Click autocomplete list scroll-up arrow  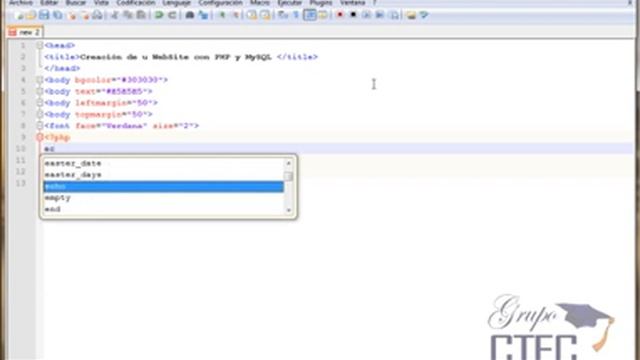[x=289, y=163]
